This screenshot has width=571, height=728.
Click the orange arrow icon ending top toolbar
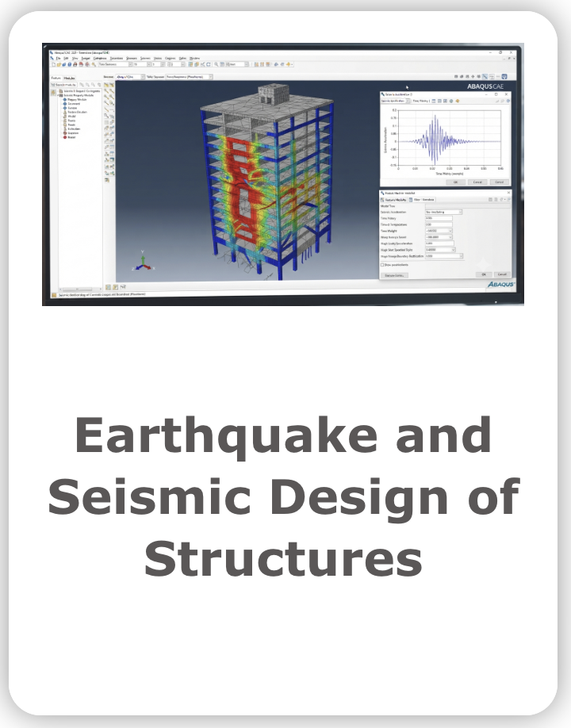[289, 64]
